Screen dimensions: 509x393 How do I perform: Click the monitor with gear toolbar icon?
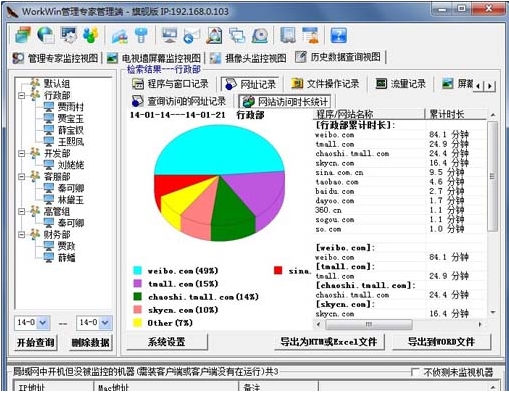pos(69,35)
